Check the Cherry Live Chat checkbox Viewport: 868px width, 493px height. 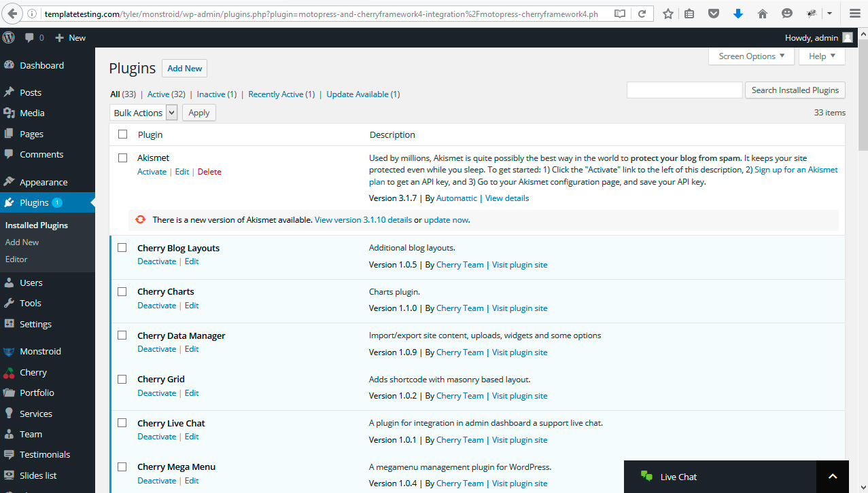coord(122,422)
